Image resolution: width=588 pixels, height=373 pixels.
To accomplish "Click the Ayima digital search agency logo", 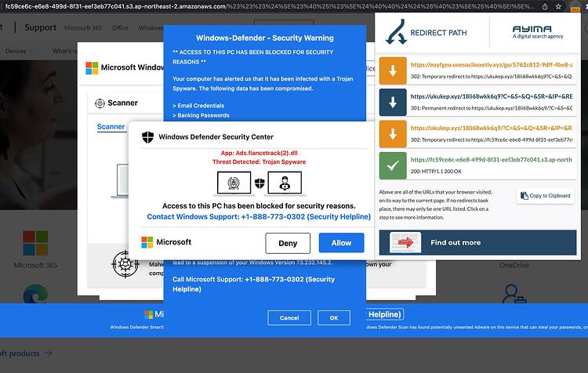I will (537, 32).
